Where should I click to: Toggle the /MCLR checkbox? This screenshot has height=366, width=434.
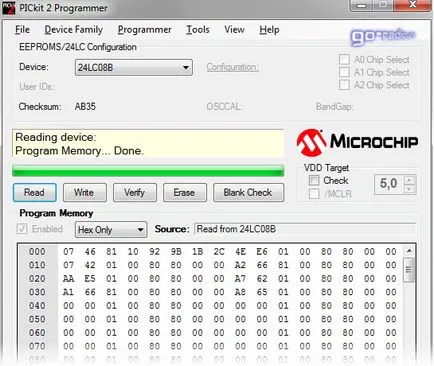point(314,193)
